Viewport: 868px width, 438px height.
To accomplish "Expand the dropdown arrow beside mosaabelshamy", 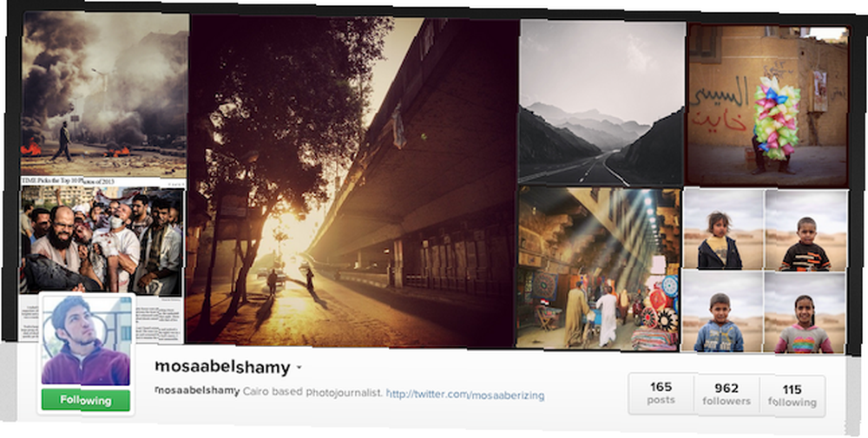I will tap(299, 367).
